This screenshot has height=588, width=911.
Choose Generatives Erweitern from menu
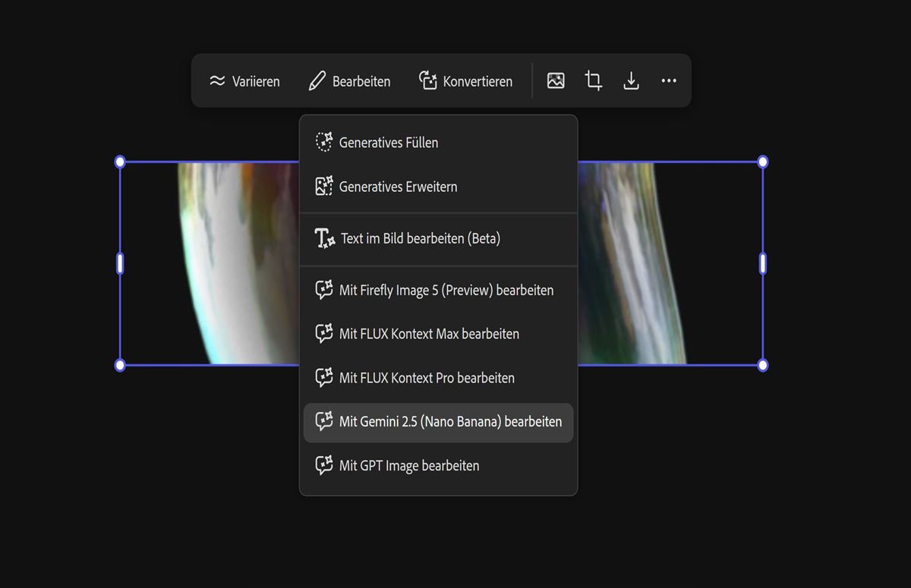438,187
